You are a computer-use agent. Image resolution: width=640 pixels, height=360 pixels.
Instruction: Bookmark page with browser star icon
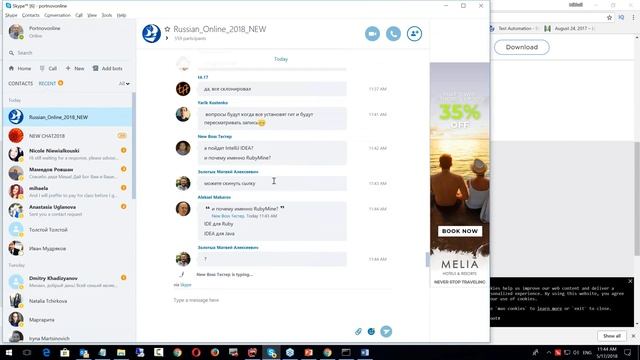(609, 18)
